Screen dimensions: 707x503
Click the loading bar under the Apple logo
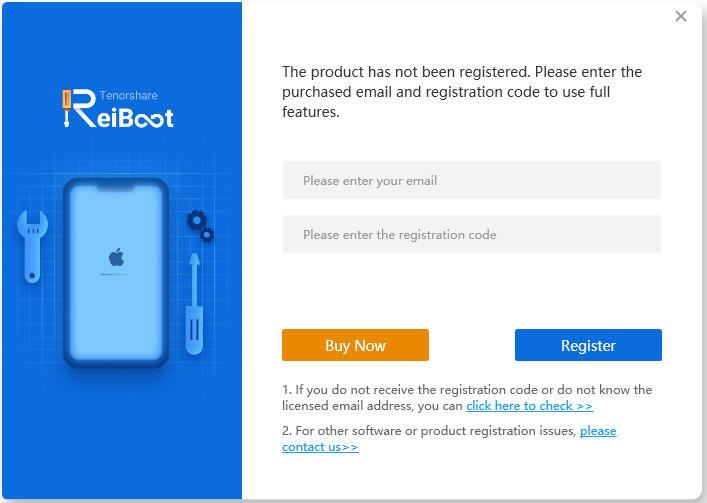click(116, 273)
